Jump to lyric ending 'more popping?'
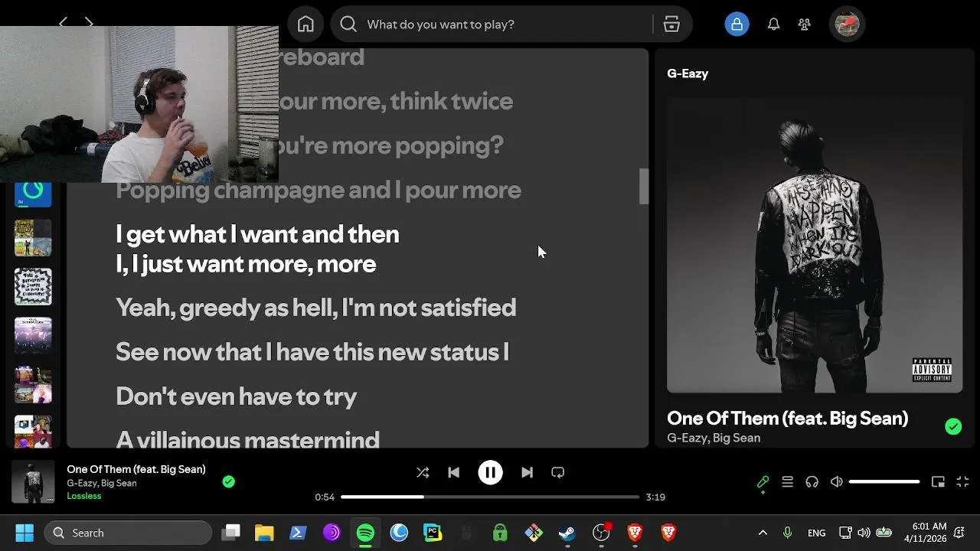Screen dimensions: 980x551 390,145
